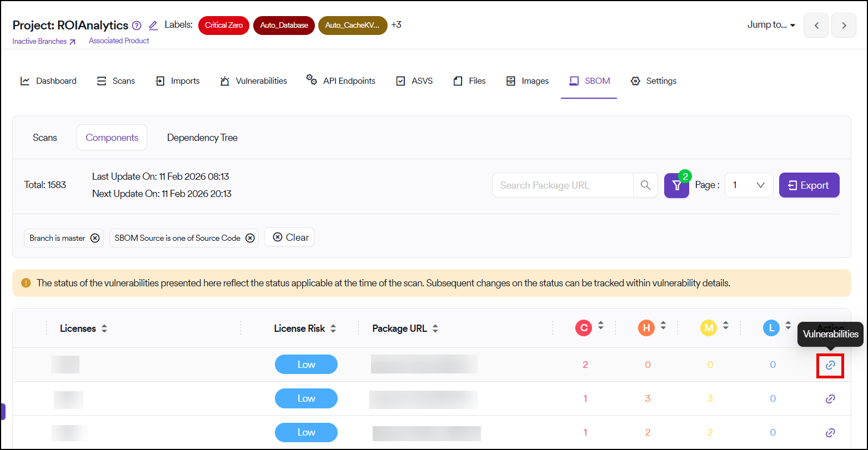868x450 pixels.
Task: Show the +3 additional labels
Action: [x=396, y=25]
